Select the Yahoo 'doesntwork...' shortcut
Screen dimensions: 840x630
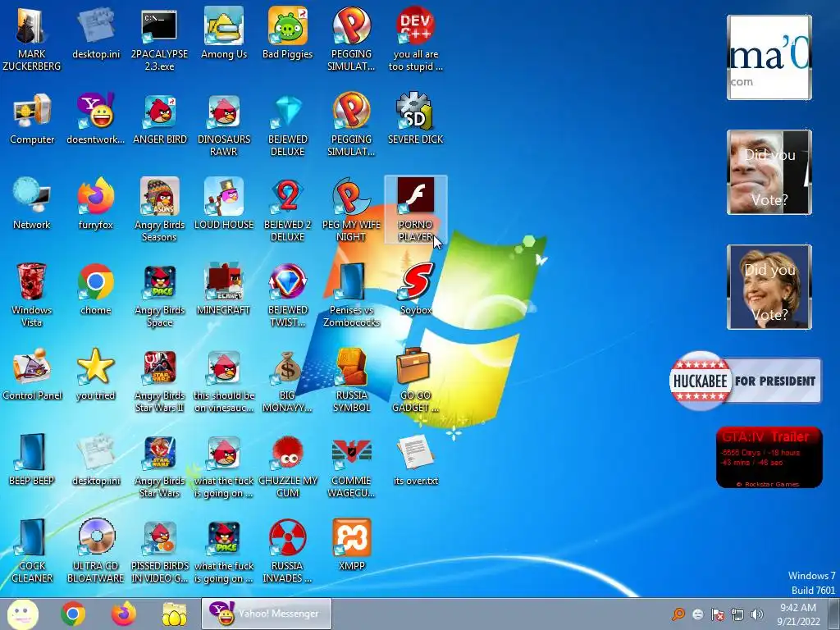click(x=95, y=119)
